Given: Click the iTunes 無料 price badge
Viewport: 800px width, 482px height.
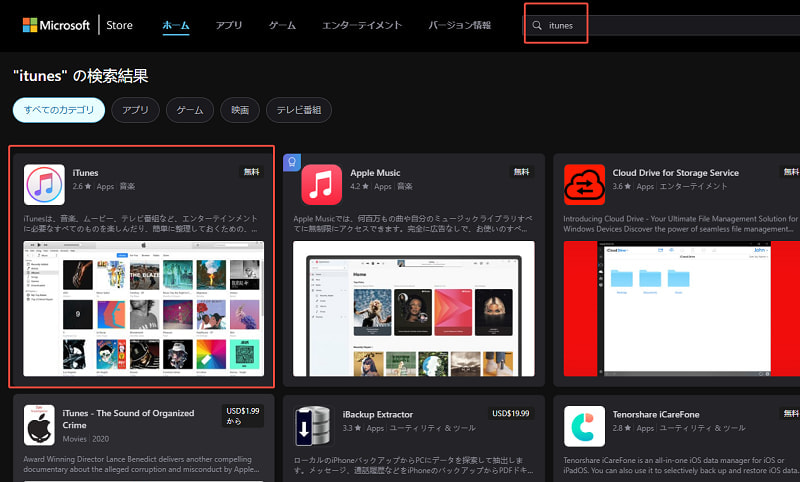Looking at the screenshot, I should [x=252, y=172].
